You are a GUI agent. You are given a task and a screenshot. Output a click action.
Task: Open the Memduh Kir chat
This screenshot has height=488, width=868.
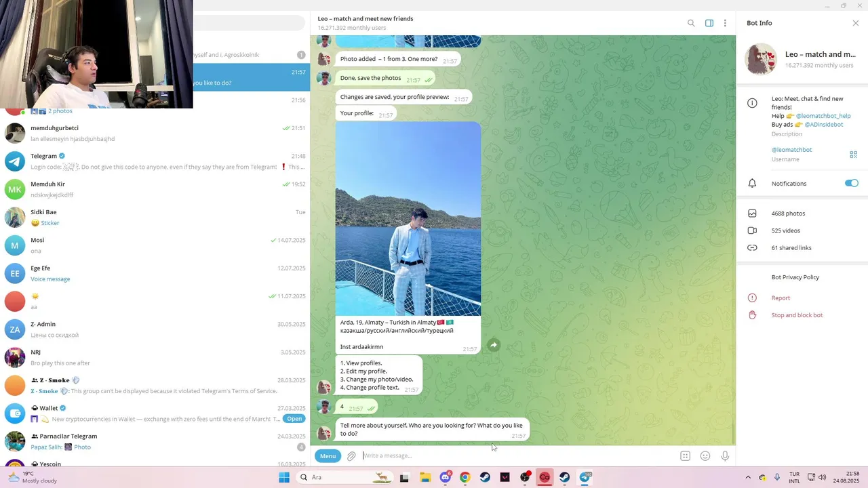pyautogui.click(x=155, y=189)
